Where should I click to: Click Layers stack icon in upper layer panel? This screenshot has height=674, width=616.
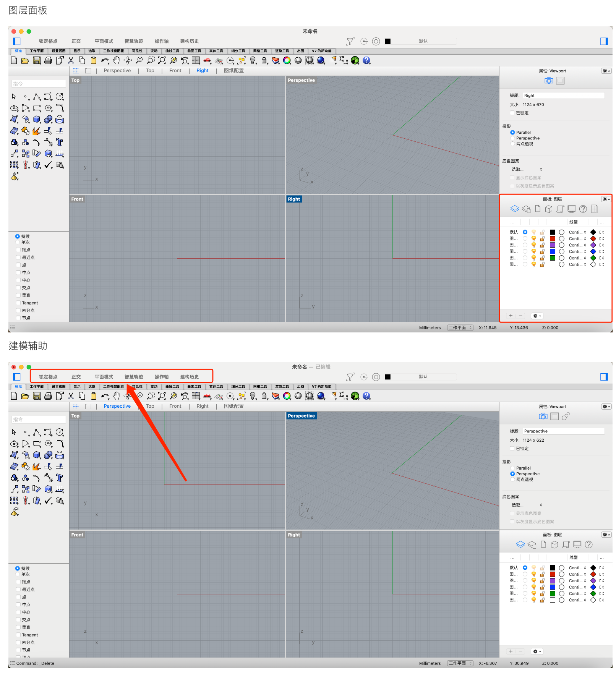click(515, 209)
